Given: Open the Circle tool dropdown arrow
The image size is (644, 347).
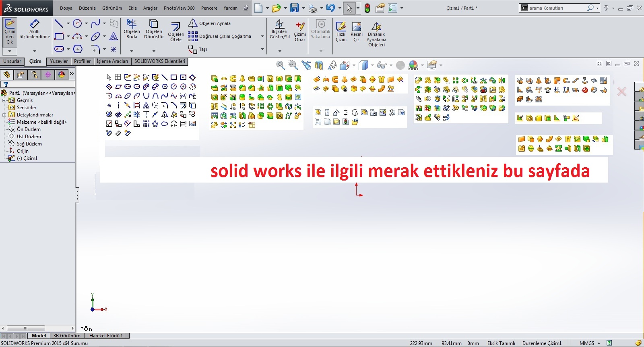Looking at the screenshot, I should [x=86, y=23].
